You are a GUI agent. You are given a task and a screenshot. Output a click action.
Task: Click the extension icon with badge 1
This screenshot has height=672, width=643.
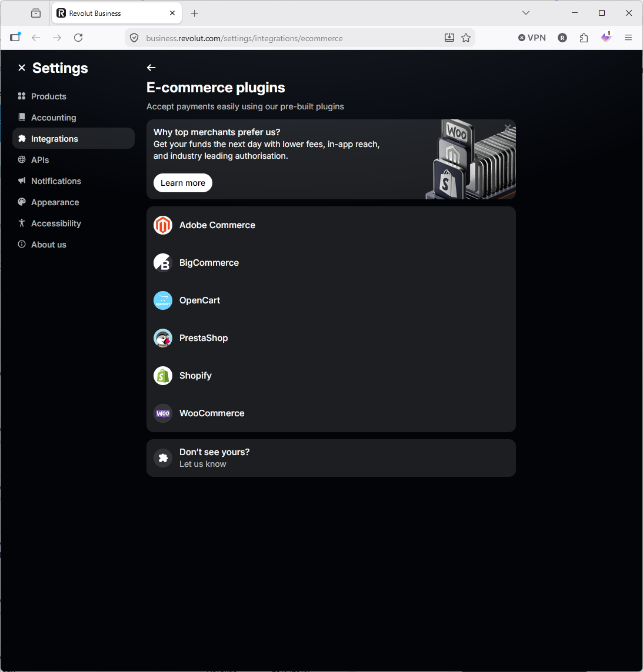click(606, 37)
